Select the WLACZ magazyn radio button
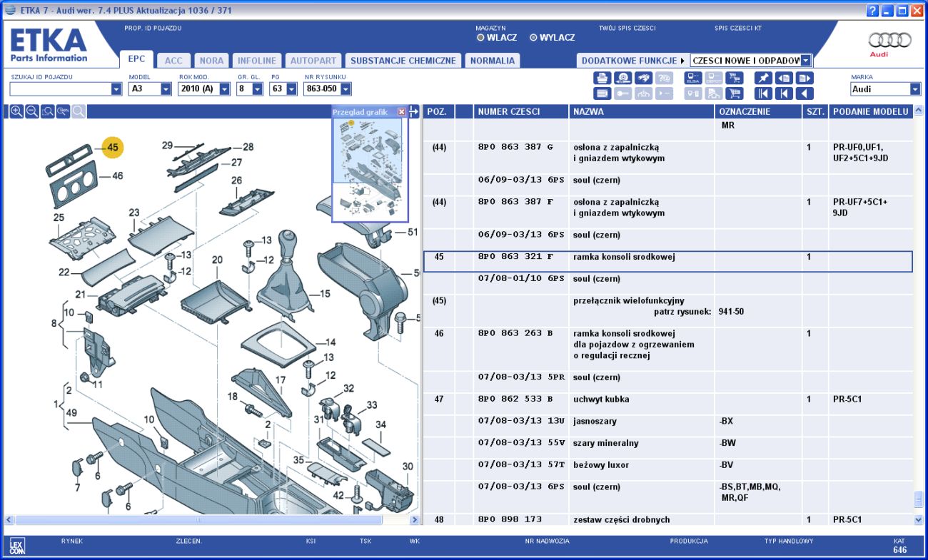This screenshot has height=560, width=928. [x=480, y=38]
